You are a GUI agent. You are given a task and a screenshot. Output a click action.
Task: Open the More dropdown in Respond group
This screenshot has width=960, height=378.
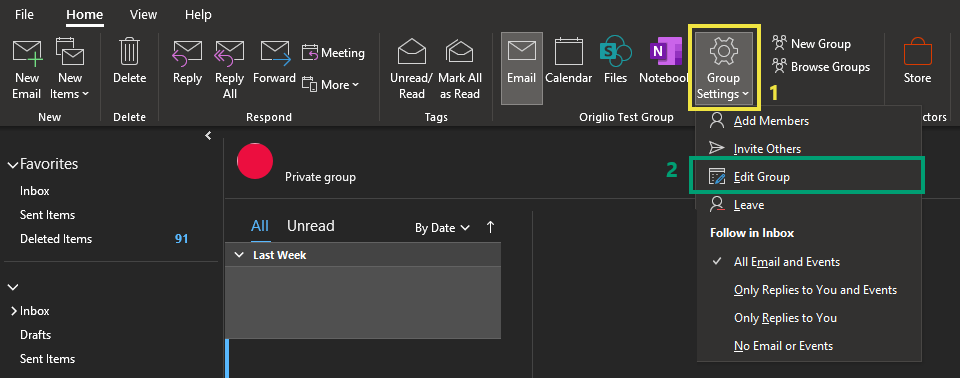pyautogui.click(x=331, y=85)
